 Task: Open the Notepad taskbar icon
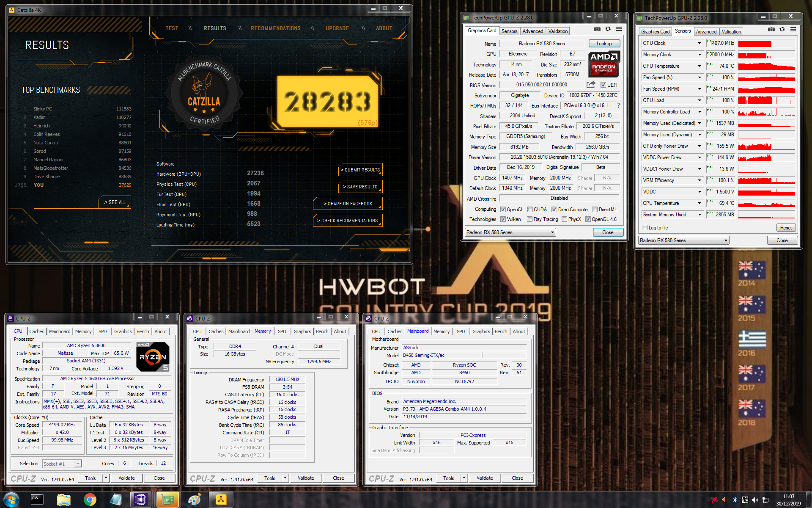115,500
